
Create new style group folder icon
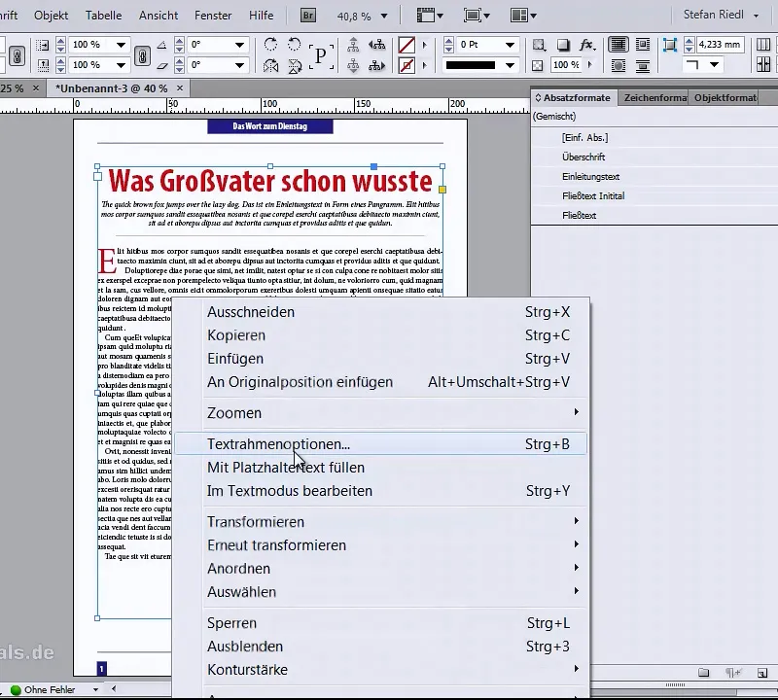(703, 673)
